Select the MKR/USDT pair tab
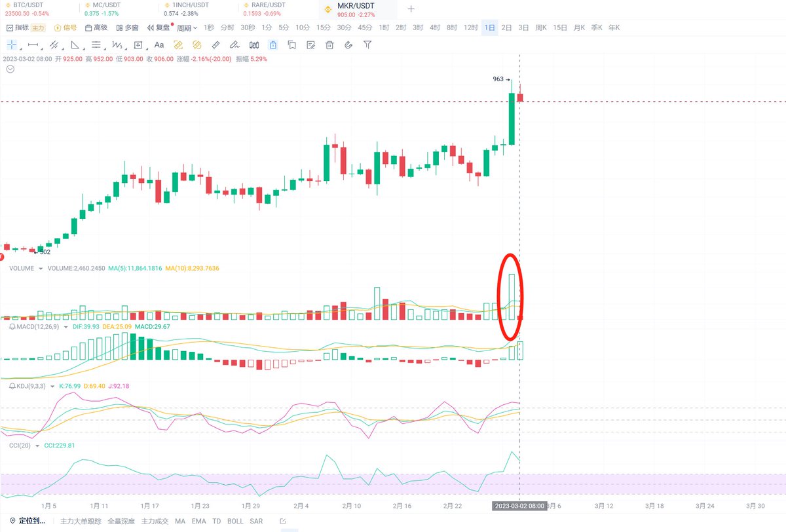The height and width of the screenshot is (532, 786). click(358, 9)
